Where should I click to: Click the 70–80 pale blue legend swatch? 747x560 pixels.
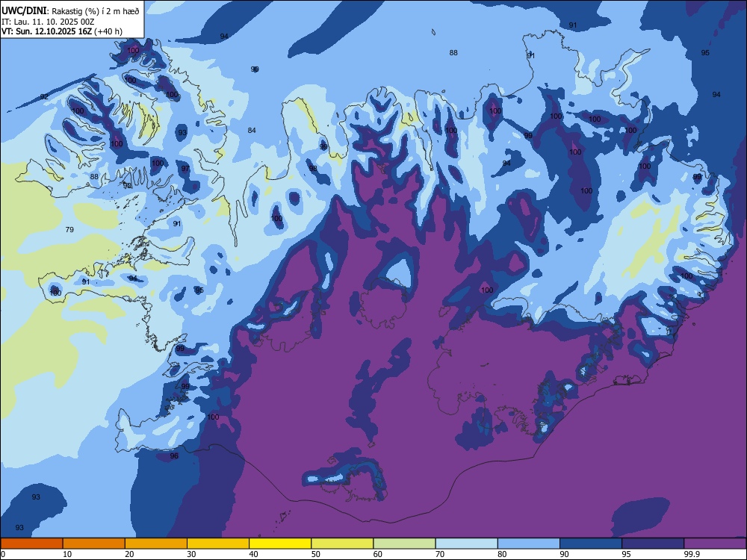[467, 544]
